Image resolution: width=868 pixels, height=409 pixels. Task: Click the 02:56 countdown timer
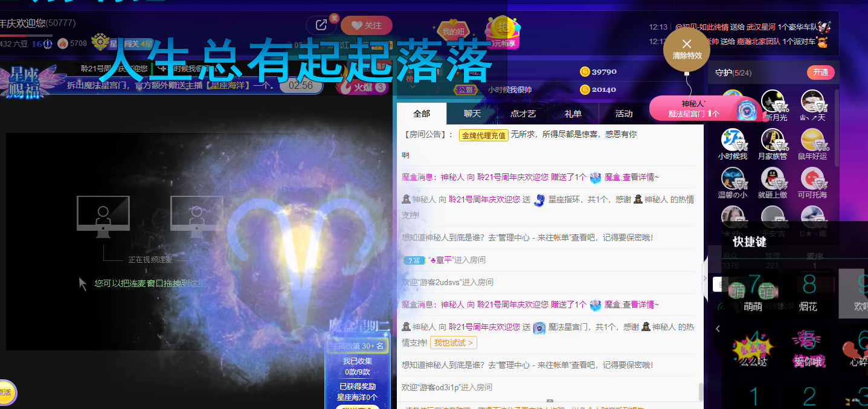tap(301, 86)
